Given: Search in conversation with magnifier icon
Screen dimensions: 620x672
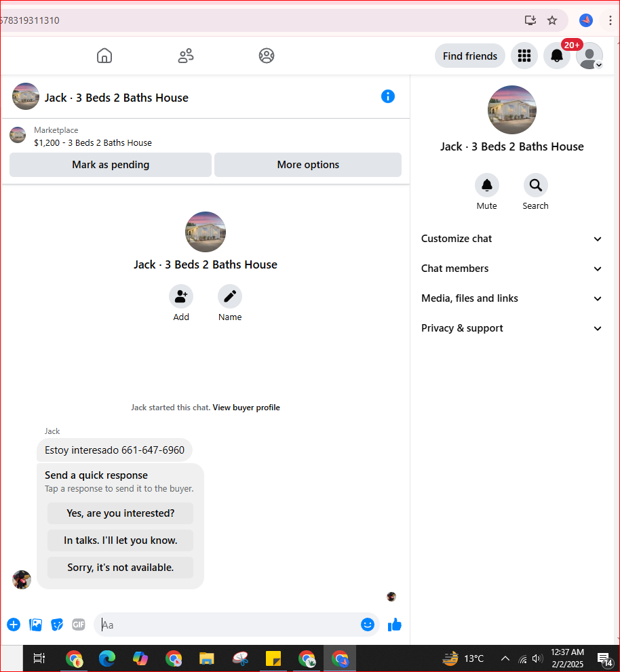Looking at the screenshot, I should point(535,185).
